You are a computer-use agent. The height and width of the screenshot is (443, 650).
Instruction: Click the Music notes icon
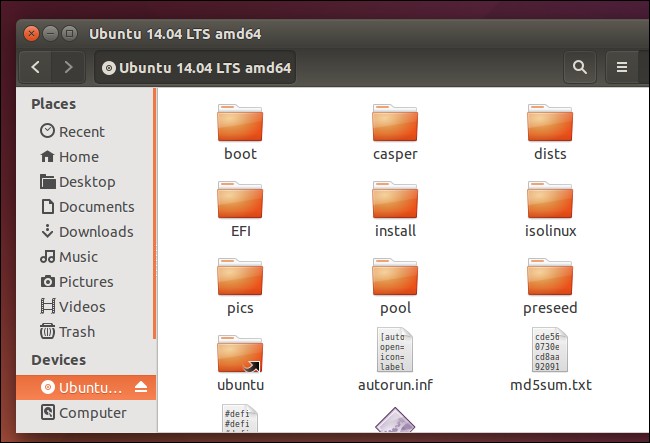(48, 257)
